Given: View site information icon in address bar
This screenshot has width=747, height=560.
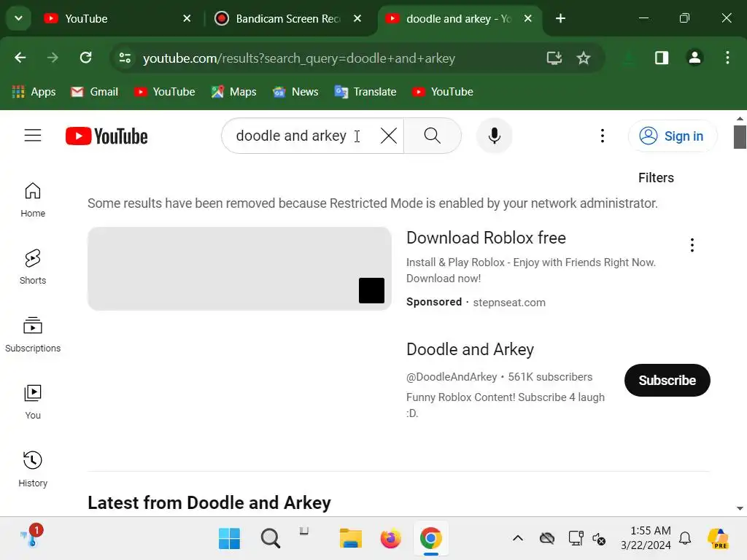Looking at the screenshot, I should click(125, 58).
